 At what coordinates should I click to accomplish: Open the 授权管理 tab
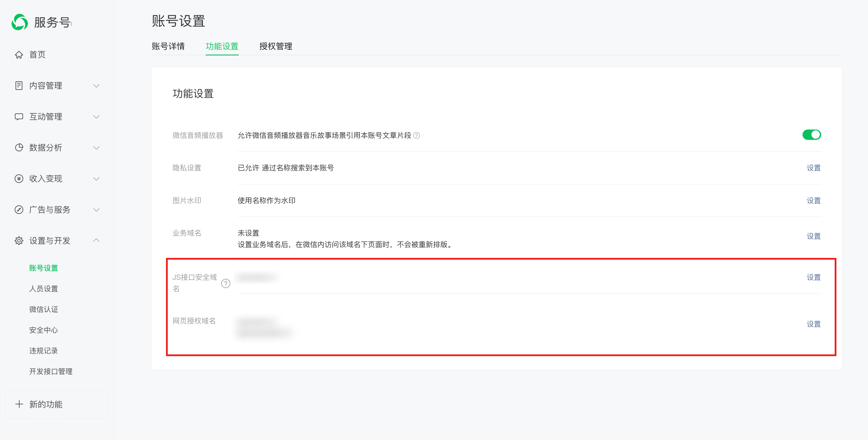[276, 47]
